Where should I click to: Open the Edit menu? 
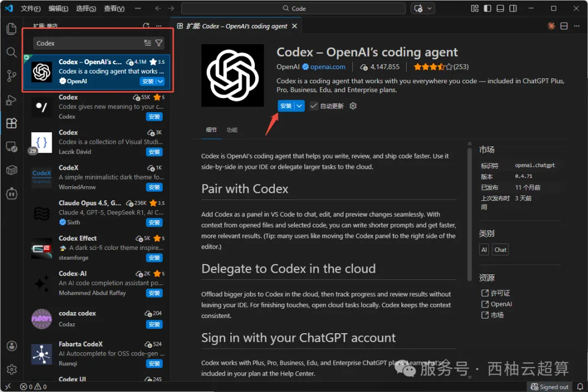[x=58, y=8]
